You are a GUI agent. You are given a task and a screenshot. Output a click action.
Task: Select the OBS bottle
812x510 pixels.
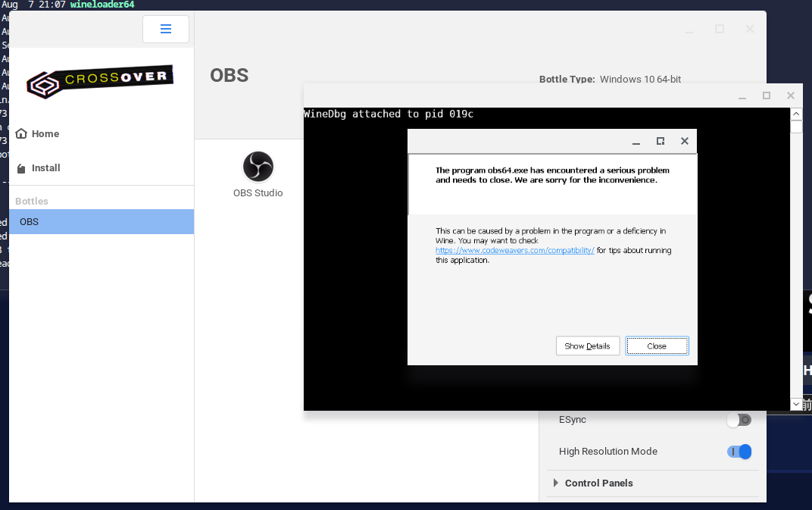(x=101, y=222)
